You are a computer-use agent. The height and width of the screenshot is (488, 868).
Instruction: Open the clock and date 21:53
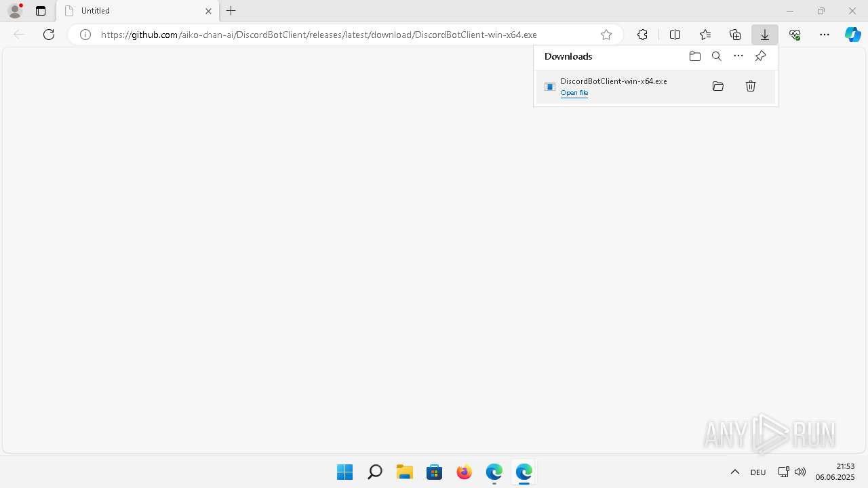(x=835, y=472)
